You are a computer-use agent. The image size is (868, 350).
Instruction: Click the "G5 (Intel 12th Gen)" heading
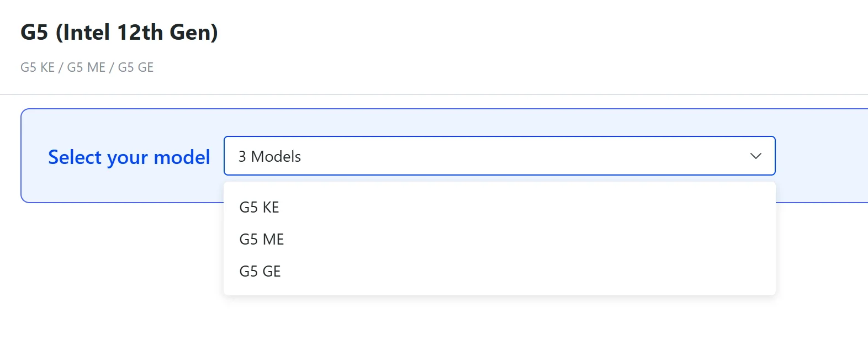tap(119, 33)
